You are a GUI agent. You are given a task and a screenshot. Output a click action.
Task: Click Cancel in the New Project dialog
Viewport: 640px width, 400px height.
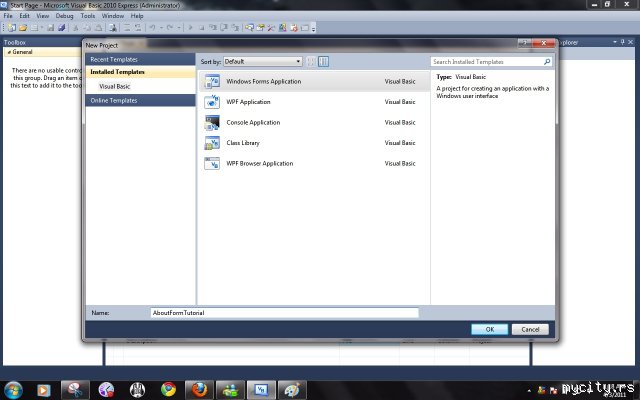pos(530,329)
